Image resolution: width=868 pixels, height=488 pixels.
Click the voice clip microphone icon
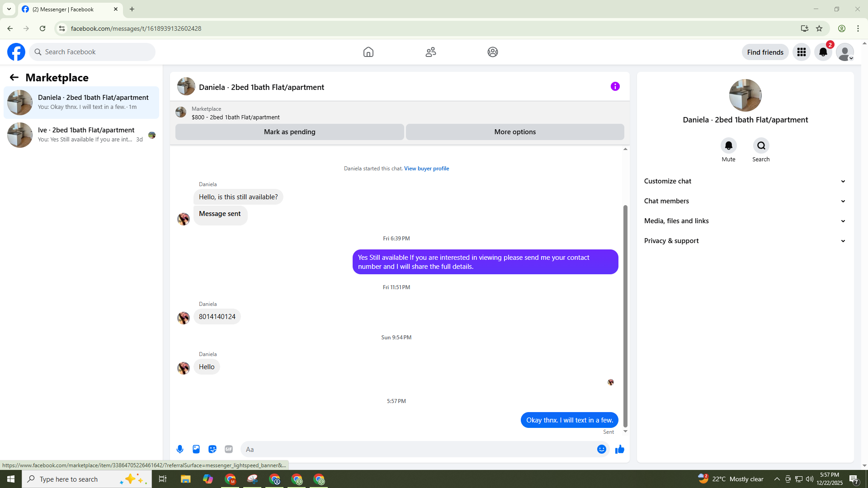pos(180,449)
